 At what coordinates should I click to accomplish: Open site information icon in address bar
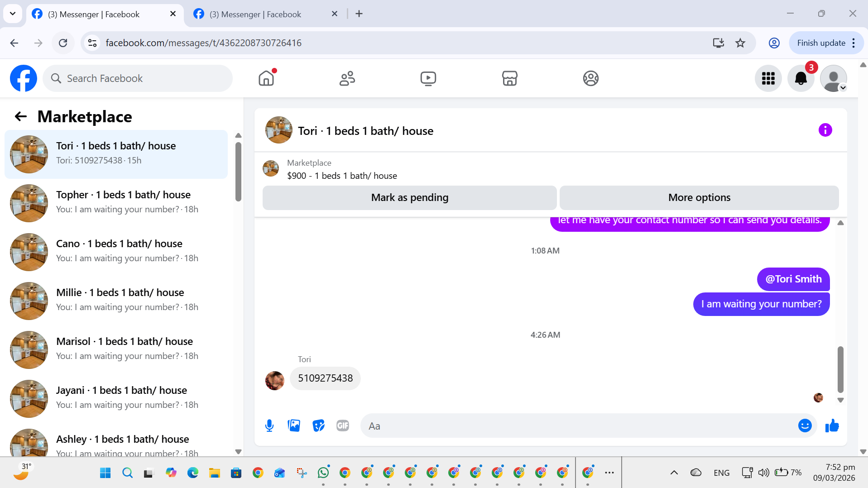click(x=92, y=43)
